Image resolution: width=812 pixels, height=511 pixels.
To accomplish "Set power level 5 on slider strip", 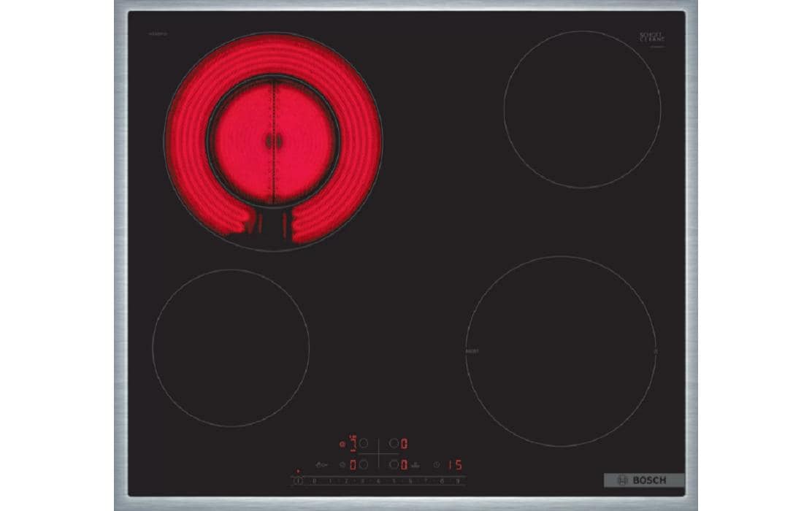I will [394, 481].
